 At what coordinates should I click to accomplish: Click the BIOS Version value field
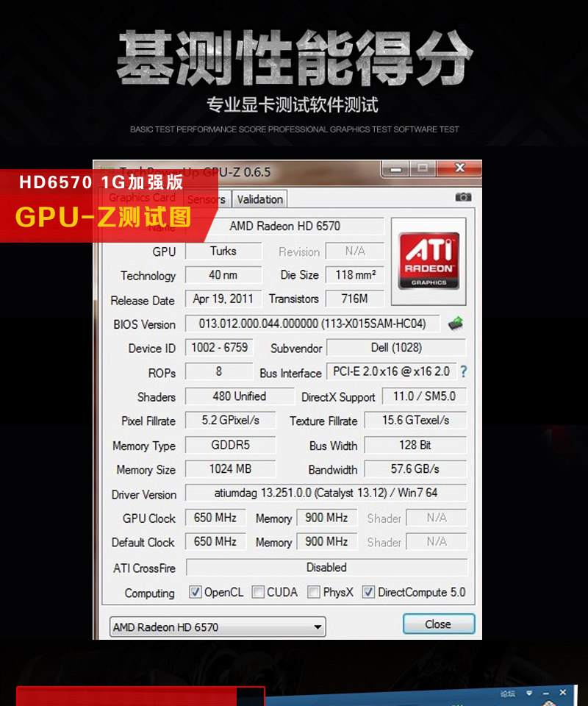[312, 324]
